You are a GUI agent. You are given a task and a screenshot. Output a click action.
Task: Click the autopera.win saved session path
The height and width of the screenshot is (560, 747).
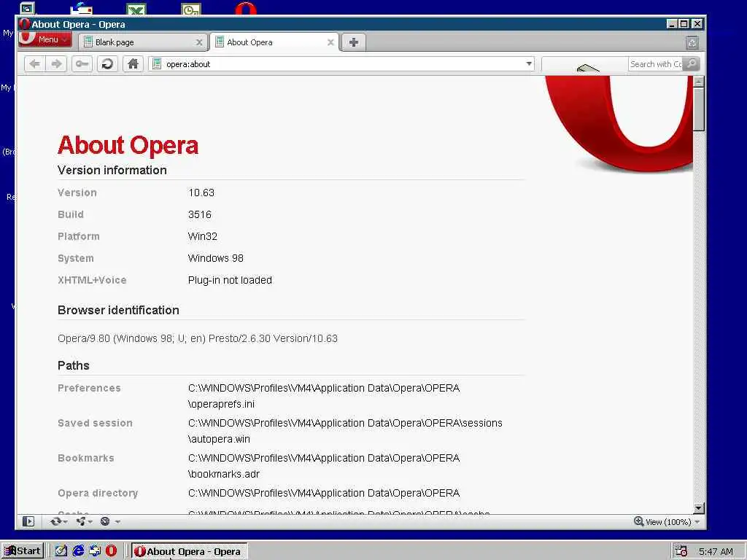(x=345, y=431)
